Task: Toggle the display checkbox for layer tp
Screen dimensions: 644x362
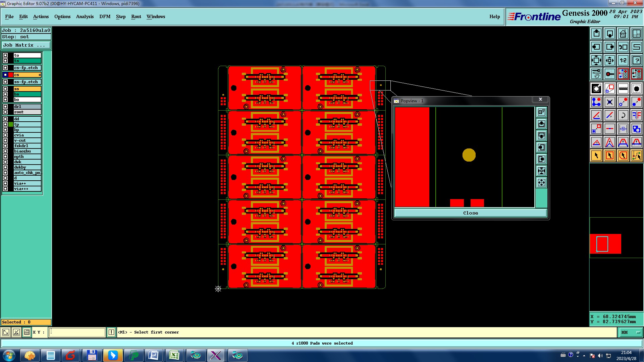Action: 5,124
